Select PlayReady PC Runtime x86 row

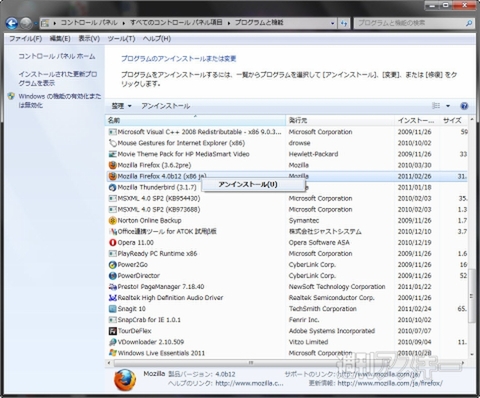[287, 254]
